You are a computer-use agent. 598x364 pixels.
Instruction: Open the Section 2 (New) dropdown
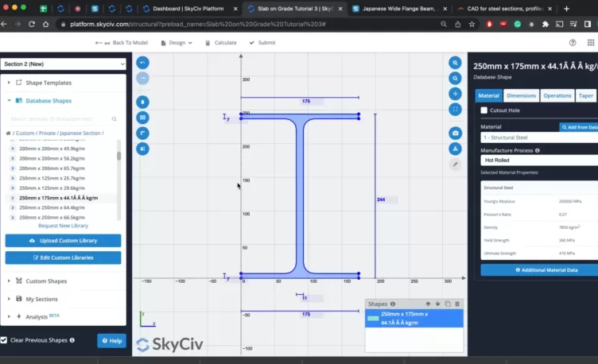[x=64, y=64]
